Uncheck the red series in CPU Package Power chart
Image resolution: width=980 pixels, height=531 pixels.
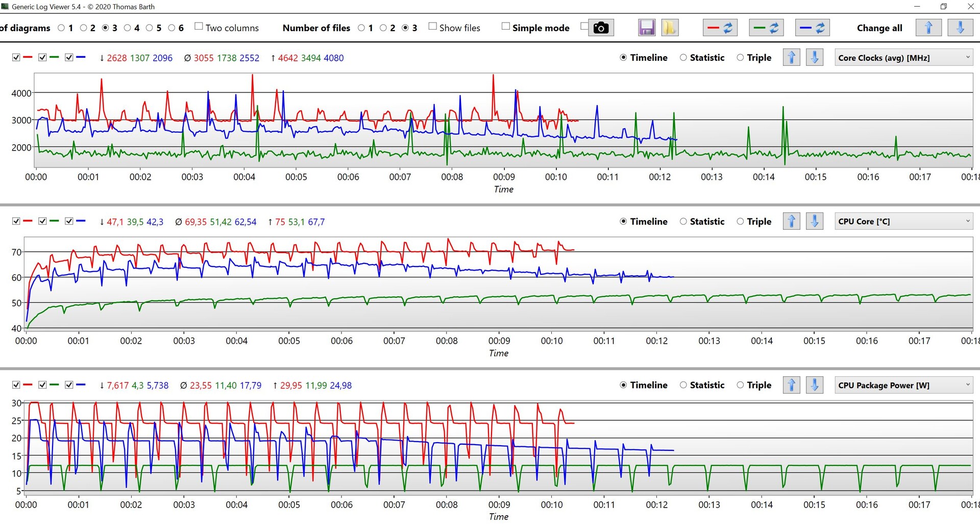click(x=16, y=385)
